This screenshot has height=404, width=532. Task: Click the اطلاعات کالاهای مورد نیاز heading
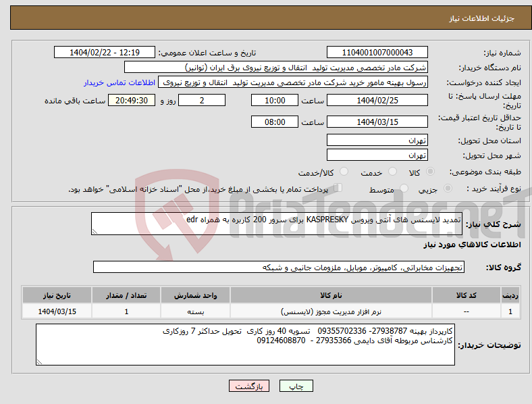472,245
